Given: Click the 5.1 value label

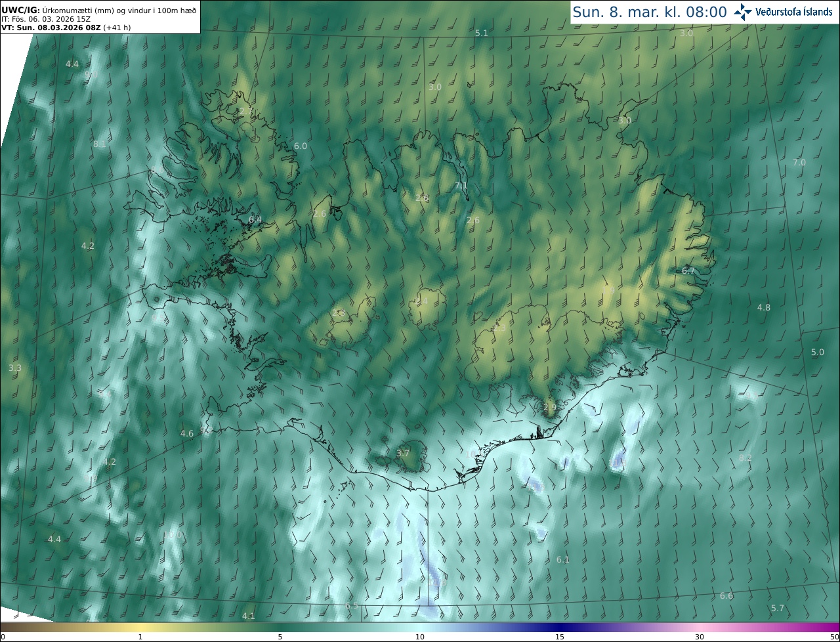Looking at the screenshot, I should point(482,33).
